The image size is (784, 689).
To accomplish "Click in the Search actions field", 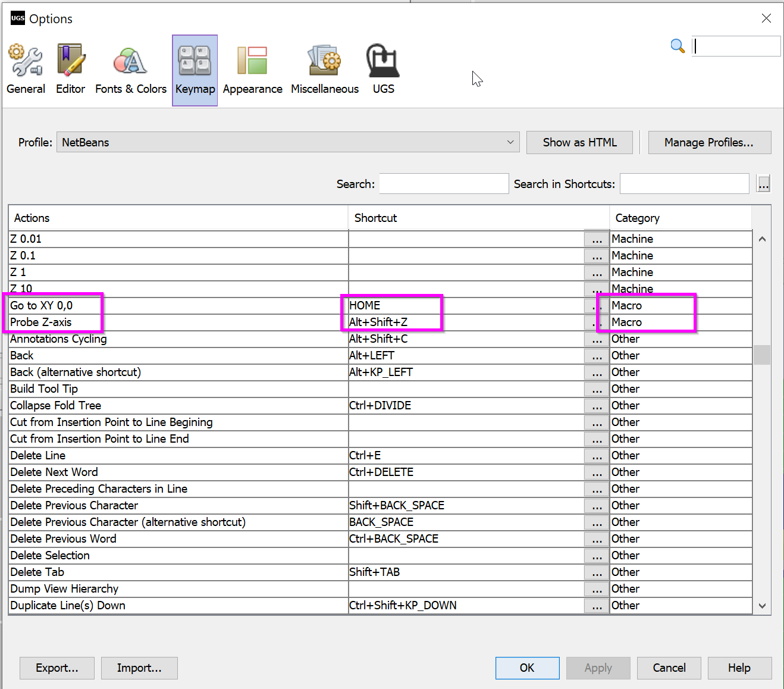I will pyautogui.click(x=444, y=184).
